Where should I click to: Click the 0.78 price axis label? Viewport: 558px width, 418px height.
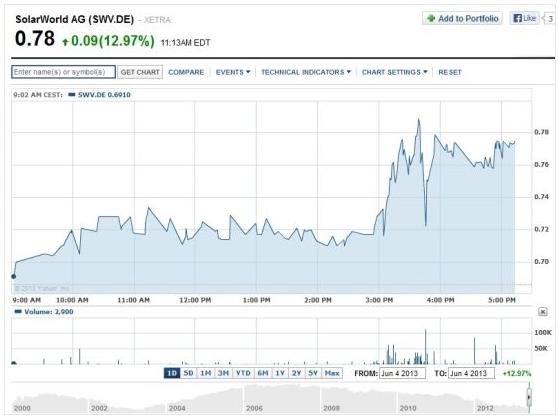tap(541, 132)
